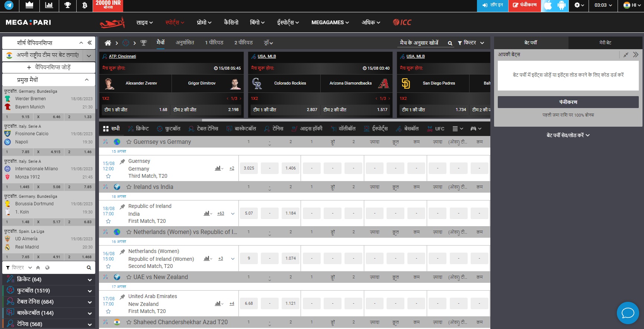Viewport: 644px width, 329px height.
Task: Open the अनुशंसित recommended tab
Action: click(185, 42)
